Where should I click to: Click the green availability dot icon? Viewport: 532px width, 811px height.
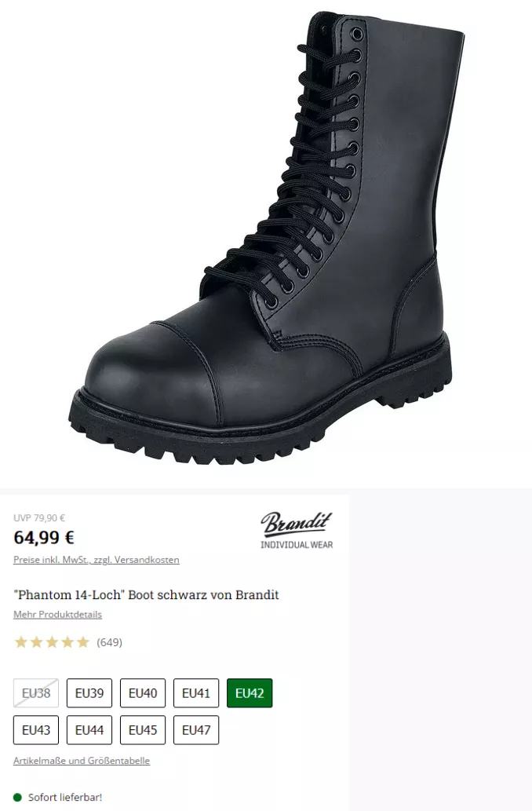click(17, 797)
